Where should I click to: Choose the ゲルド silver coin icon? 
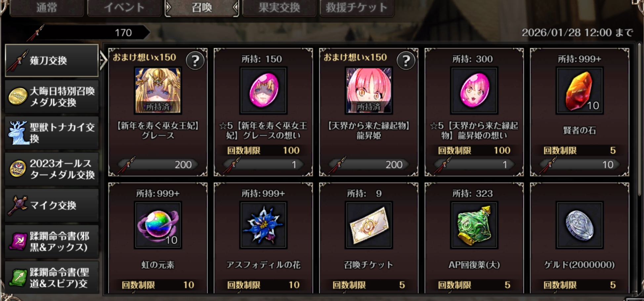coord(580,225)
